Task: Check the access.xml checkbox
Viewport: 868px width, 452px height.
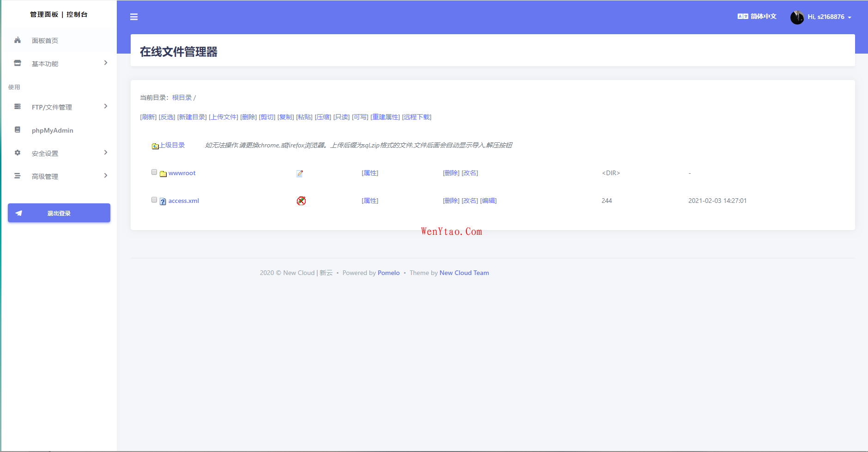Action: click(154, 200)
